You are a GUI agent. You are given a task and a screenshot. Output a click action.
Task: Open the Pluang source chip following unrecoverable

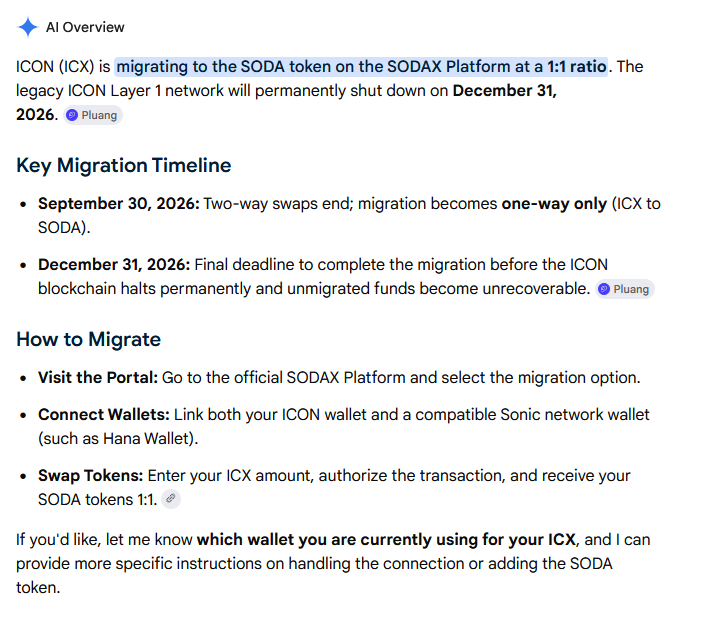(625, 289)
